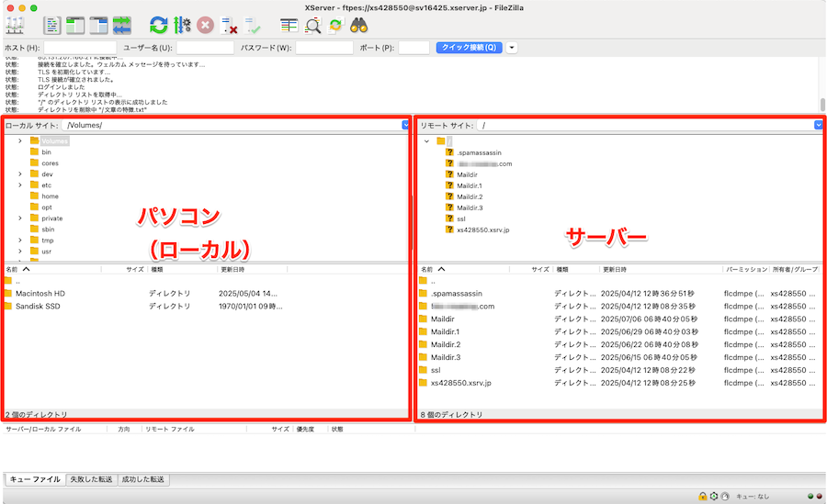The image size is (827, 504).
Task: Click クイック接続 (Q) button
Action: [x=469, y=48]
